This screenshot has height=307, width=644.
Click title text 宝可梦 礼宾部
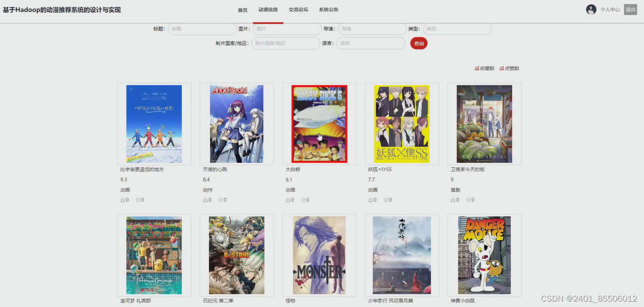point(136,301)
